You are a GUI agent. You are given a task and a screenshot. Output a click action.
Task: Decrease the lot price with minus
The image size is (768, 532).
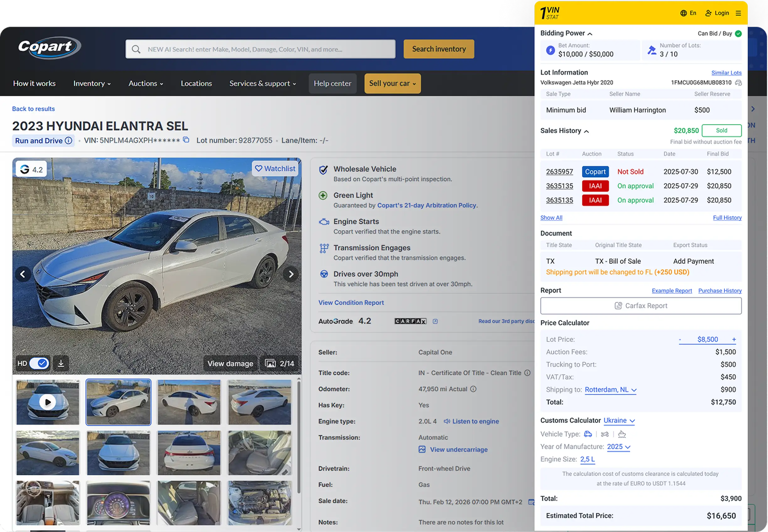pos(680,339)
